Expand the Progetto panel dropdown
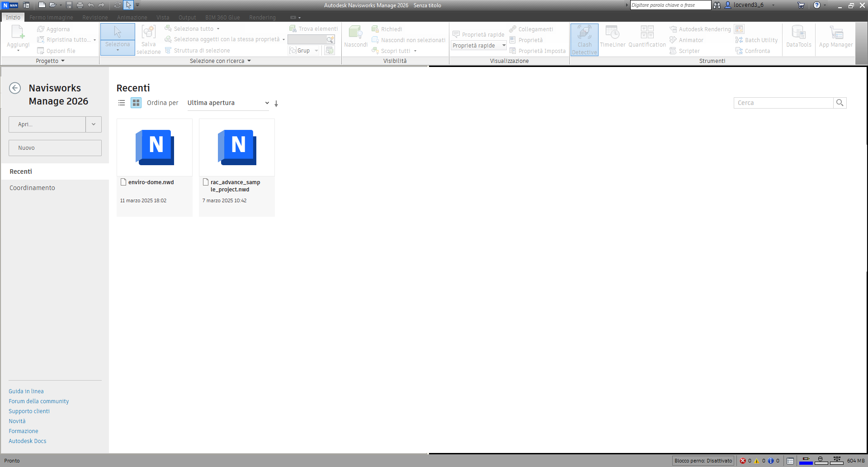 50,61
